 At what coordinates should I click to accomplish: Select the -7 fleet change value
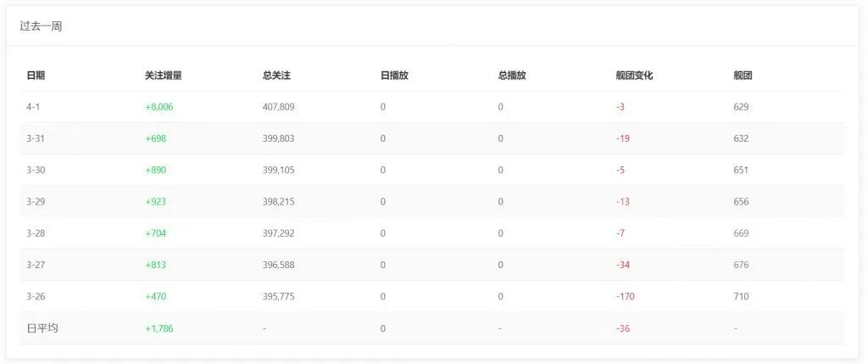(x=620, y=233)
